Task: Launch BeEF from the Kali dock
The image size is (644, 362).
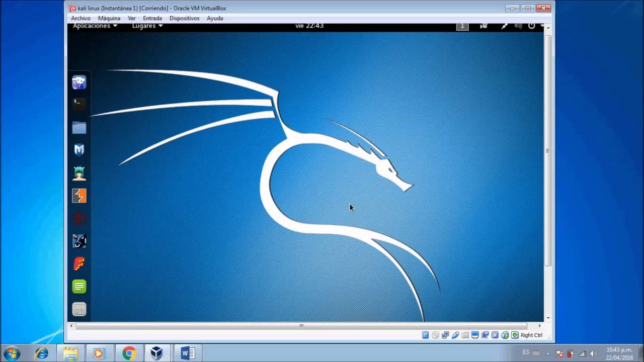Action: tap(79, 241)
